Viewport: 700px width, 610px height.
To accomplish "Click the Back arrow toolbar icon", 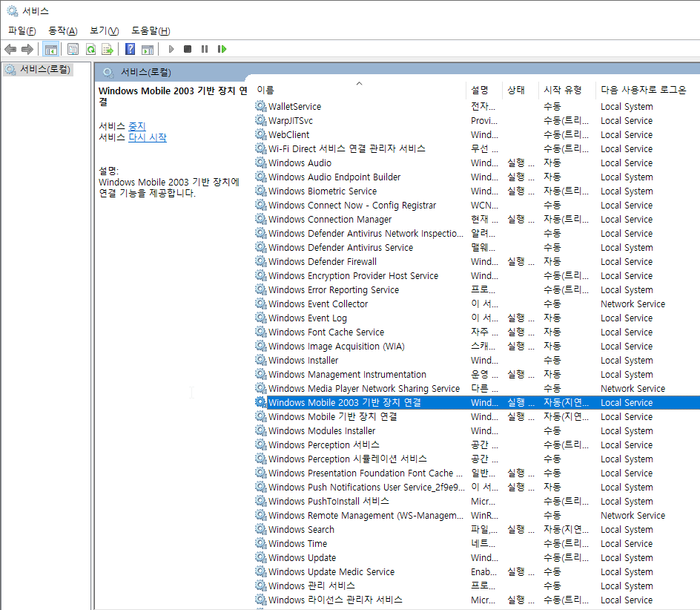I will [10, 49].
